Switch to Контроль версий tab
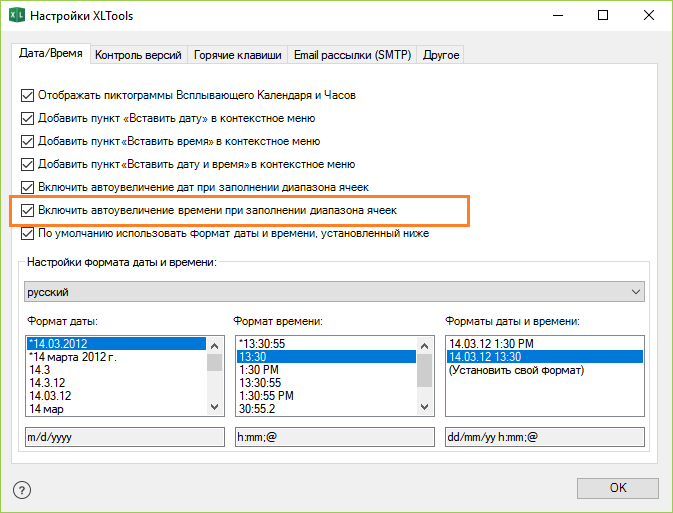The width and height of the screenshot is (673, 513). tap(139, 55)
